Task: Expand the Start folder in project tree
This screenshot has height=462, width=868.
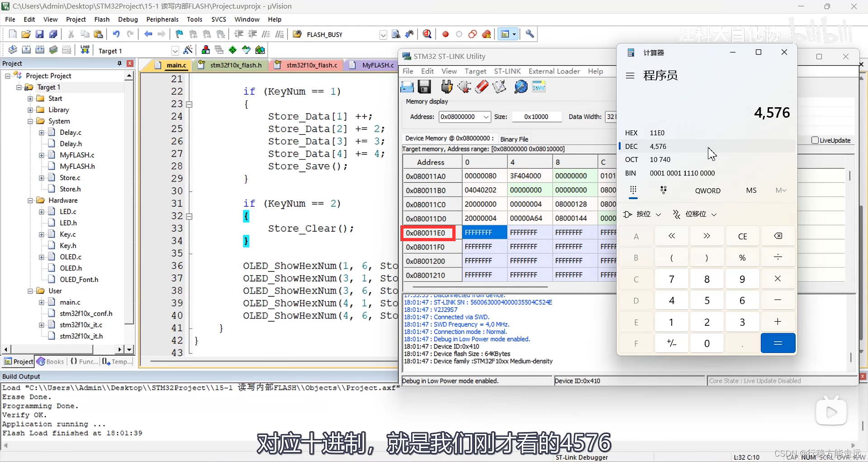Action: 30,99
